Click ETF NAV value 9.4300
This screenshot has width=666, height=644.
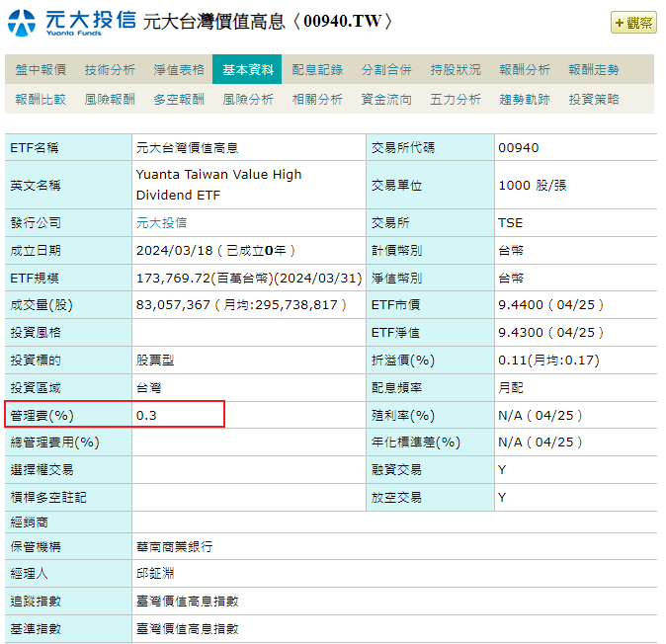[x=521, y=333]
